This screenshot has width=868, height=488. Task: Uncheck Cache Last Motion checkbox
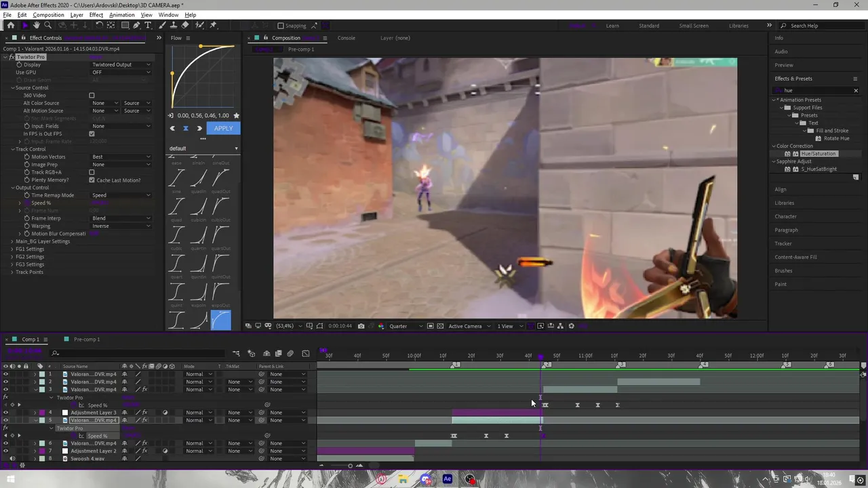click(92, 180)
